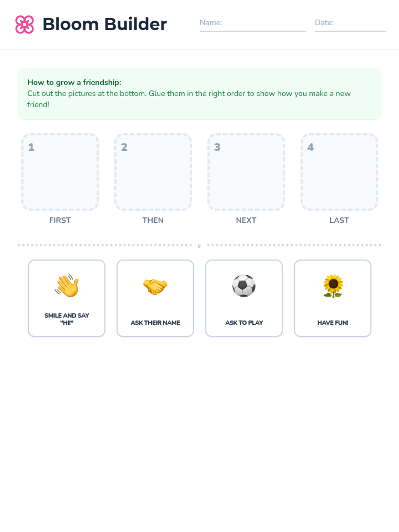Select the "Ask their name" card label
Image resolution: width=399 pixels, height=532 pixels.
(x=155, y=323)
